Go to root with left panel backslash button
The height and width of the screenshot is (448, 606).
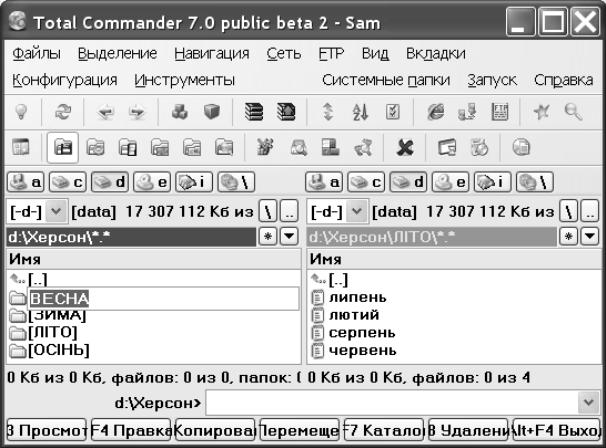tap(268, 211)
